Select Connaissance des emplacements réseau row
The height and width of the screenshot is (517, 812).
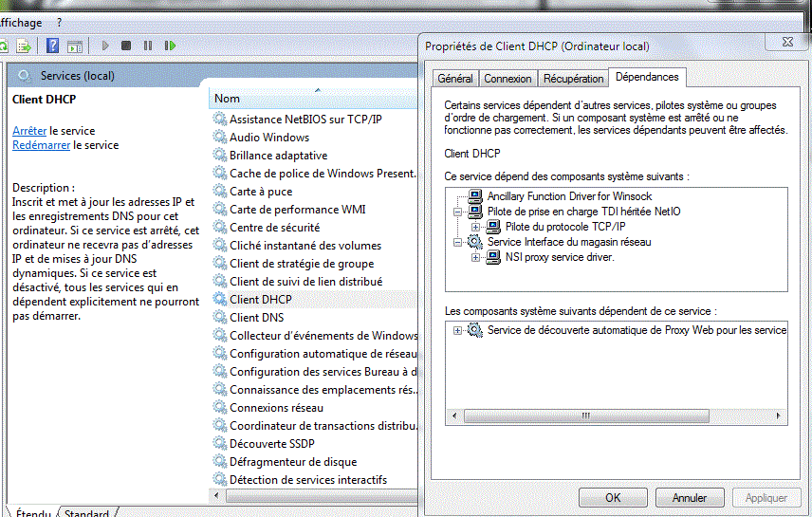click(x=314, y=390)
